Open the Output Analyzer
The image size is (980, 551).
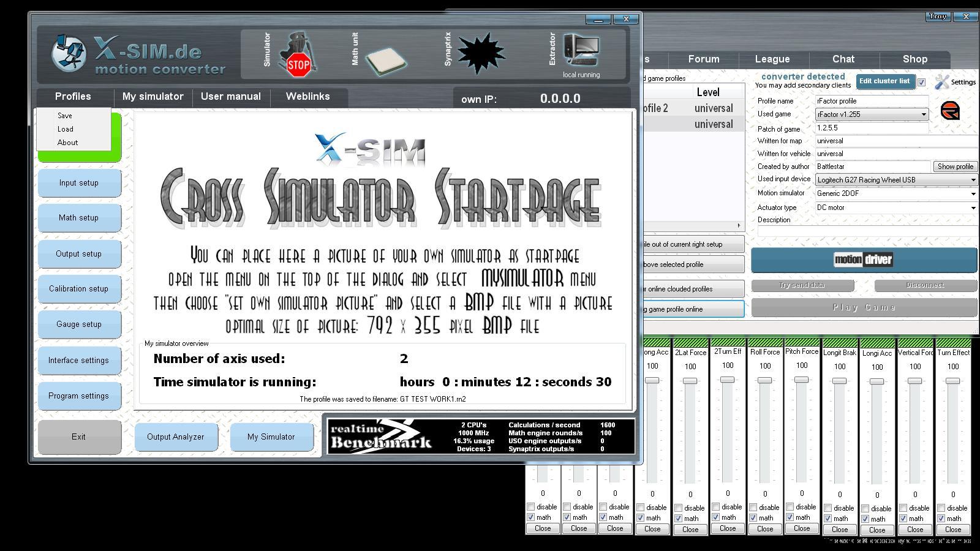click(x=176, y=437)
